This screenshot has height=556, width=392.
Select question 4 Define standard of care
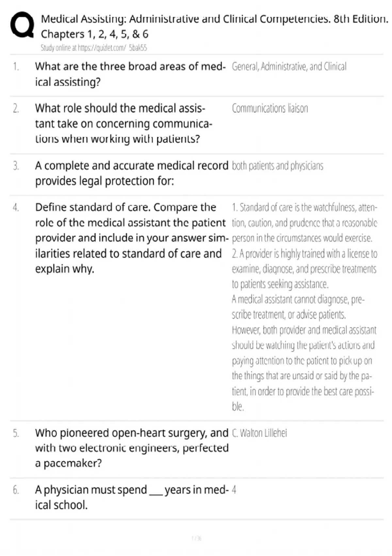(132, 238)
